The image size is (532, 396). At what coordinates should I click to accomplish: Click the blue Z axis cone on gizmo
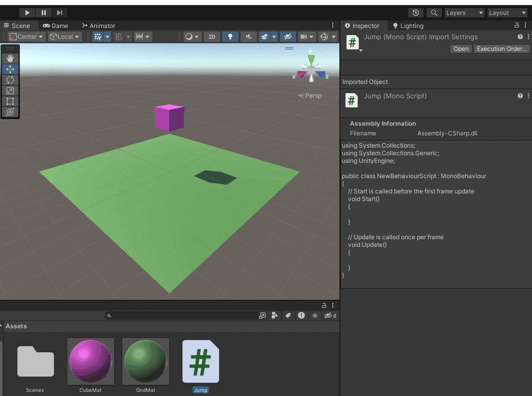[321, 74]
